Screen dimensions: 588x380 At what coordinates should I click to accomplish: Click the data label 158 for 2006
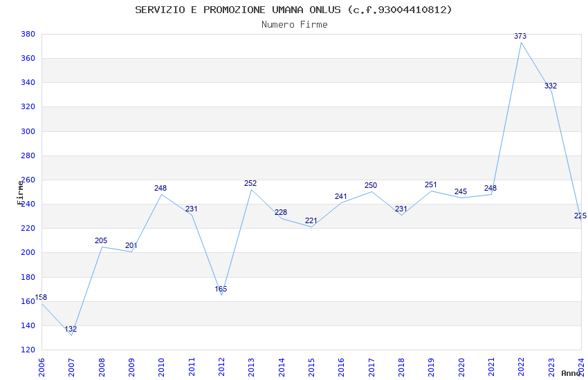coord(41,298)
